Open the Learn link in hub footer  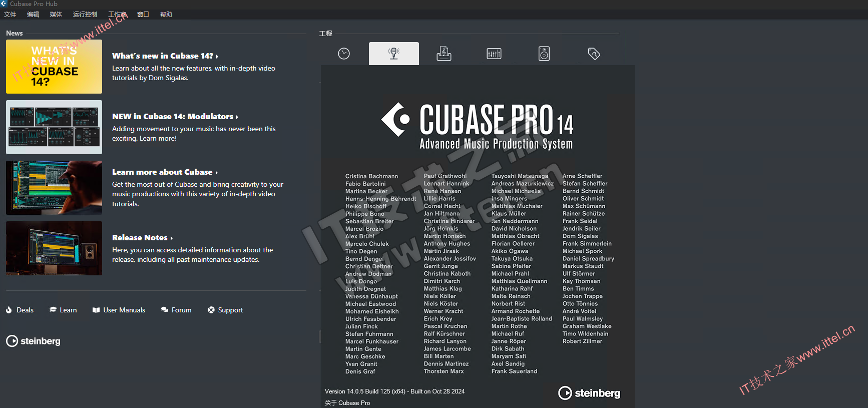click(x=63, y=310)
